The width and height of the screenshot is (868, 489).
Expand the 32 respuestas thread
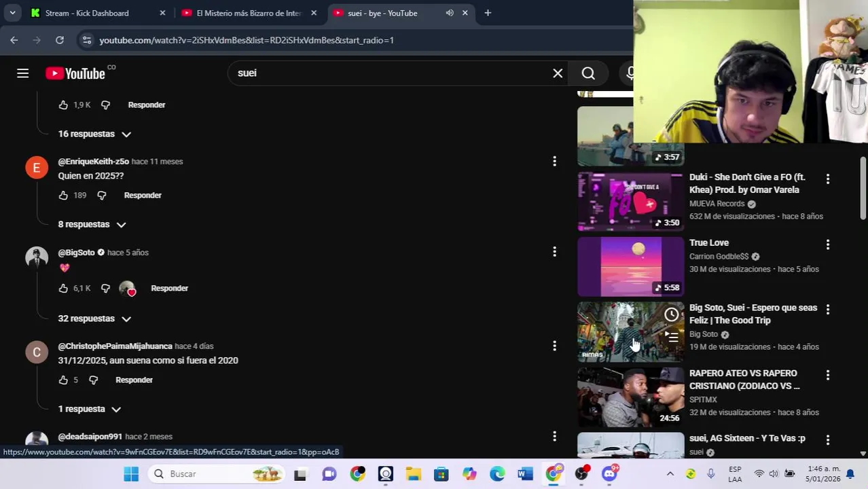[x=94, y=319]
